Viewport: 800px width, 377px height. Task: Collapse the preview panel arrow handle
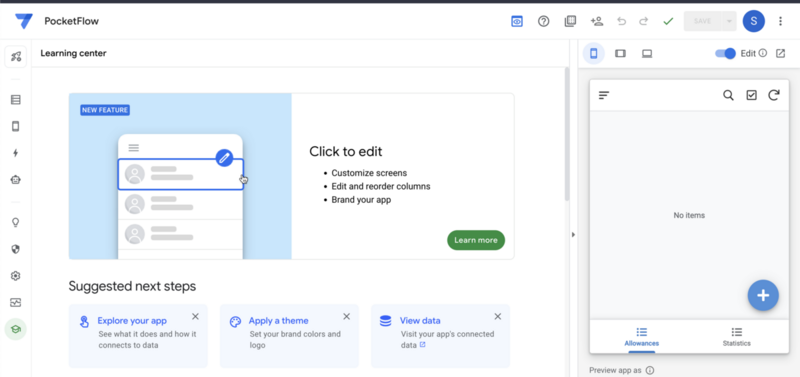(x=573, y=235)
